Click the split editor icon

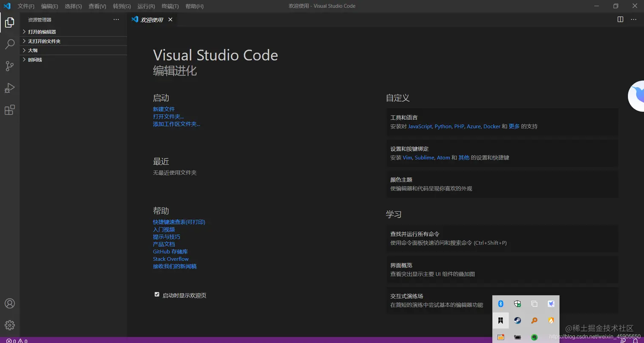click(x=620, y=19)
